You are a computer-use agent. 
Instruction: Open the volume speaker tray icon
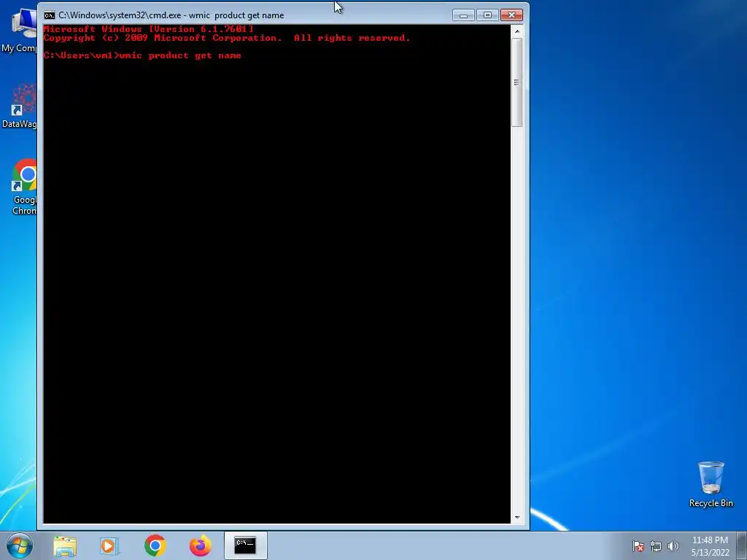click(x=673, y=546)
